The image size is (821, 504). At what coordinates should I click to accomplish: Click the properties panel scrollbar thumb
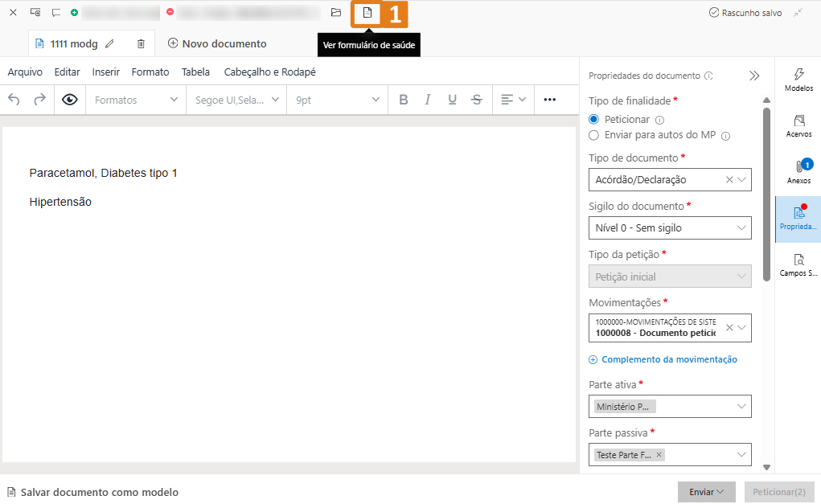(x=766, y=194)
